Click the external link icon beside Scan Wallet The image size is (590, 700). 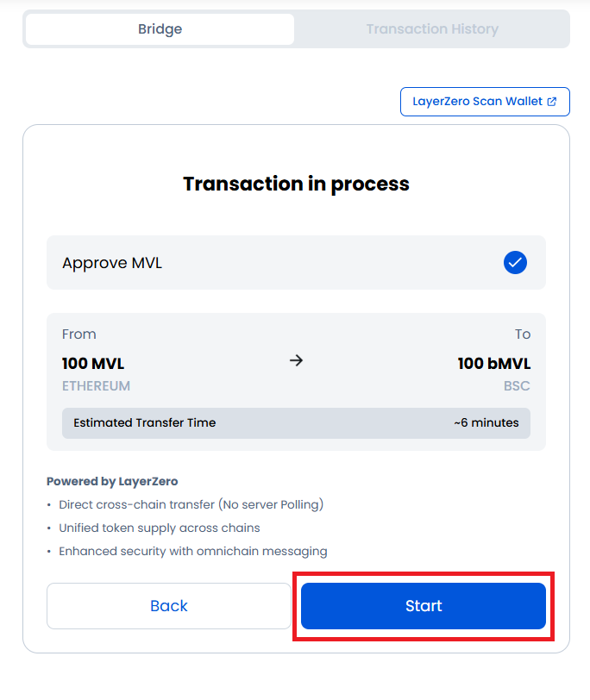[552, 101]
